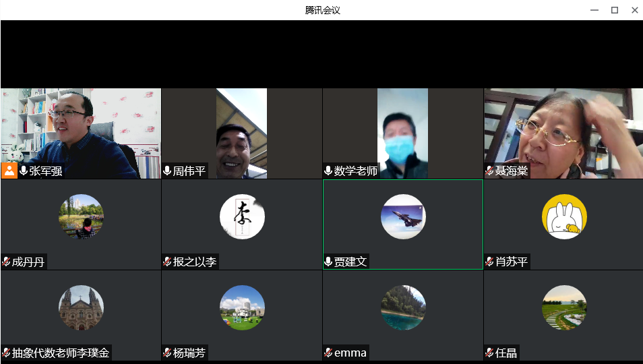Click the name label 周伟平

pos(189,171)
